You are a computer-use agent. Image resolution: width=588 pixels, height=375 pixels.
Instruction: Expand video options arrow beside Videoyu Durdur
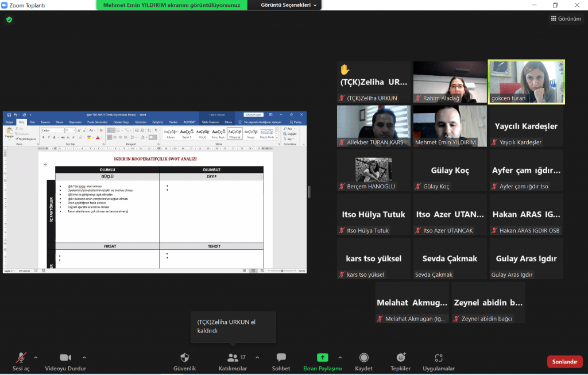pos(84,357)
